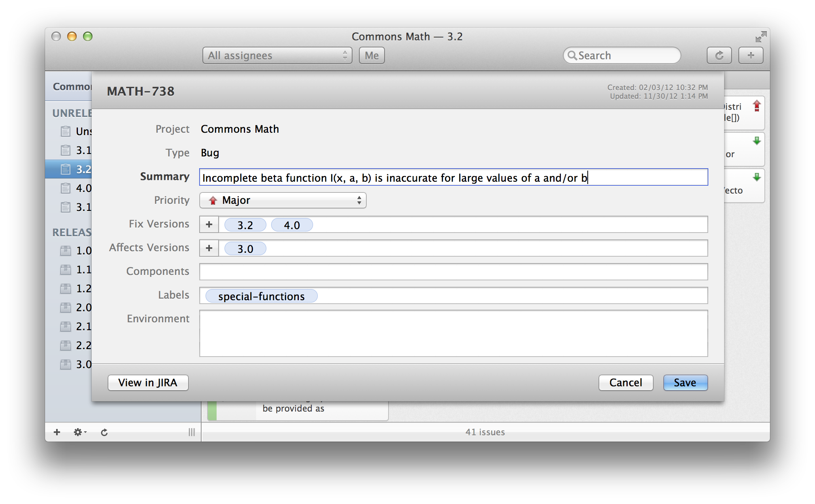
Task: Click the sidebar footer reload icon
Action: click(104, 432)
